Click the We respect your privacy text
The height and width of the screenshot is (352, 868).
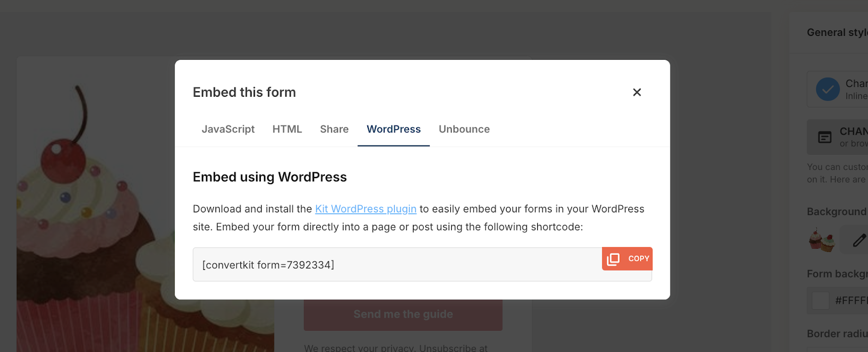click(395, 348)
